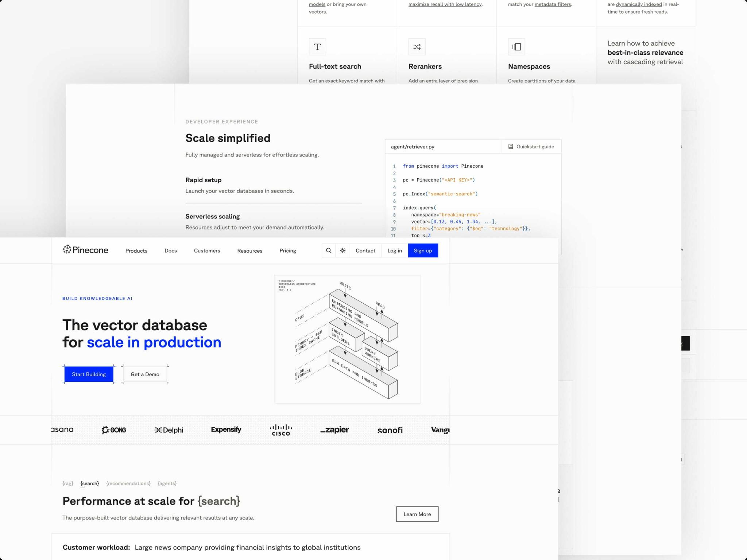Screen dimensions: 747x560
Task: Click the Log in button
Action: point(395,250)
